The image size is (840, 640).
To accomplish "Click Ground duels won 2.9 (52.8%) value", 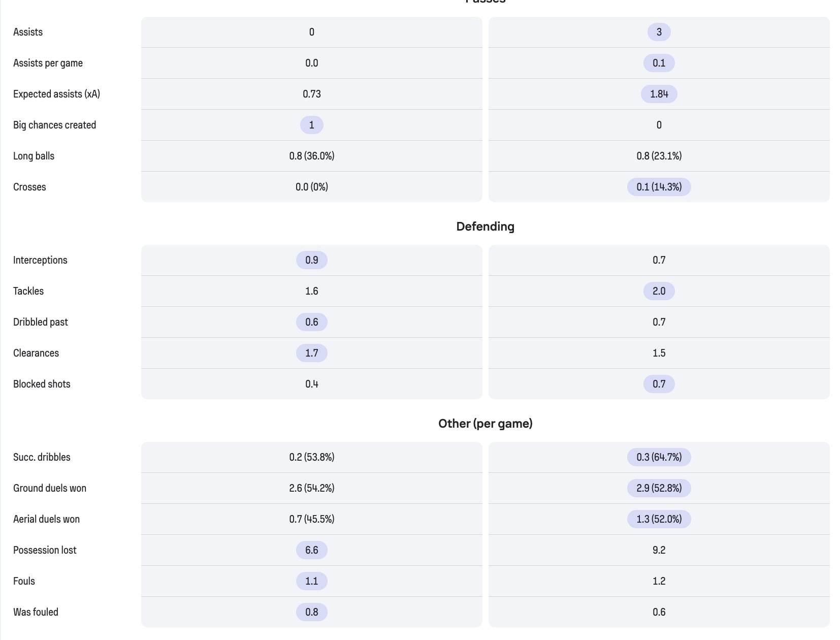I will (x=659, y=488).
